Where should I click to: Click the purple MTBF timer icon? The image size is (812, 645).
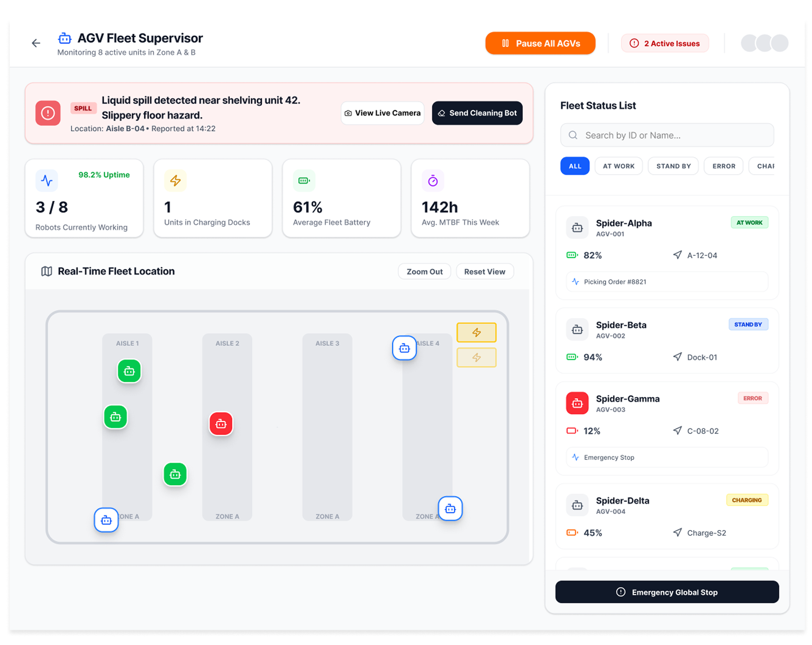tap(433, 181)
